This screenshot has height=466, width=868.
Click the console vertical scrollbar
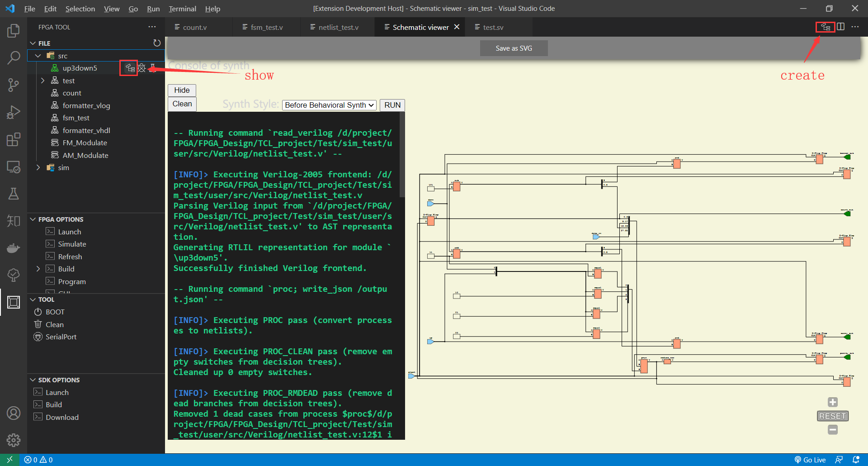[x=402, y=156]
